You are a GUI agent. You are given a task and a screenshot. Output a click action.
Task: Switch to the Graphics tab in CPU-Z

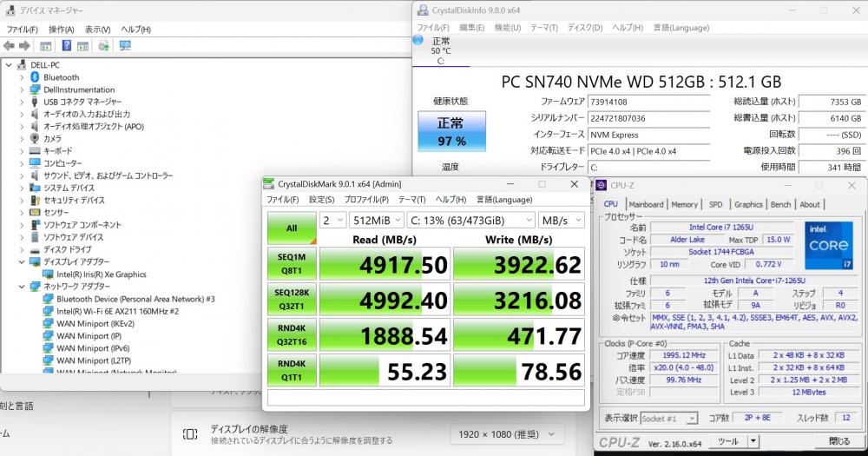click(x=748, y=204)
